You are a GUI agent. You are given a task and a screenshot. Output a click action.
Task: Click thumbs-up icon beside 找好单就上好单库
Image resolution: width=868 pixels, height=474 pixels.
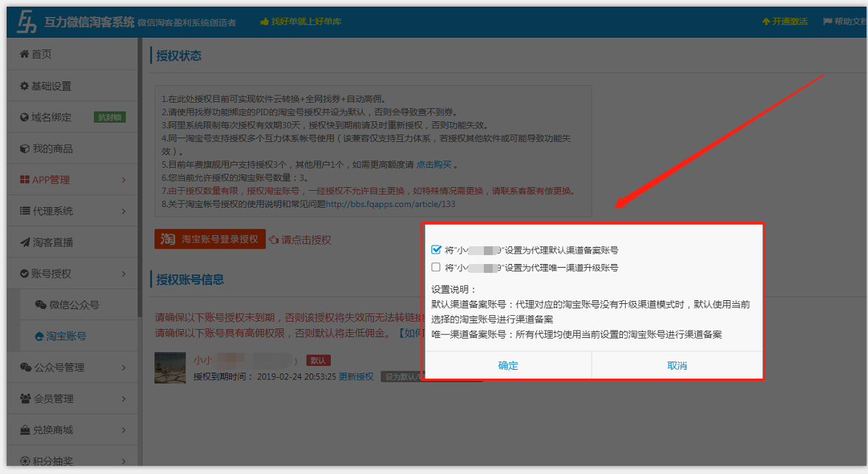[x=264, y=21]
